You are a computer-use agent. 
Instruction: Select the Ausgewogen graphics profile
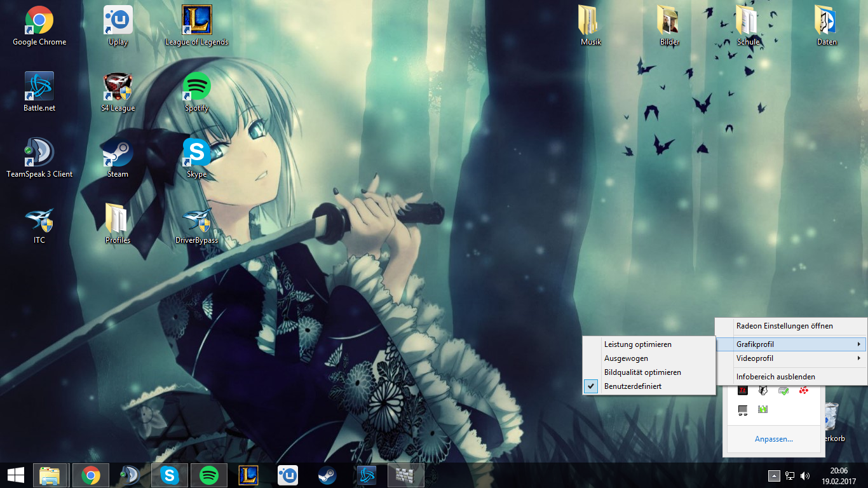point(649,358)
